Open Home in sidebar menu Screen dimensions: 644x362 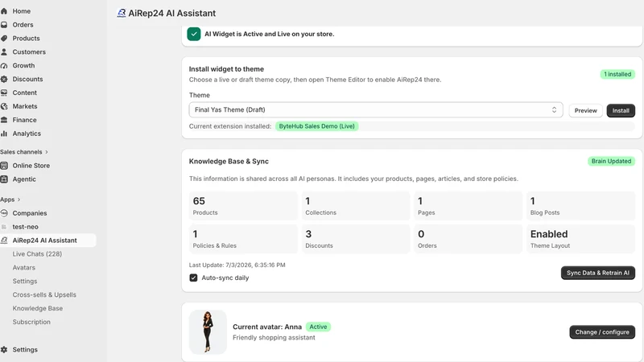pyautogui.click(x=22, y=11)
